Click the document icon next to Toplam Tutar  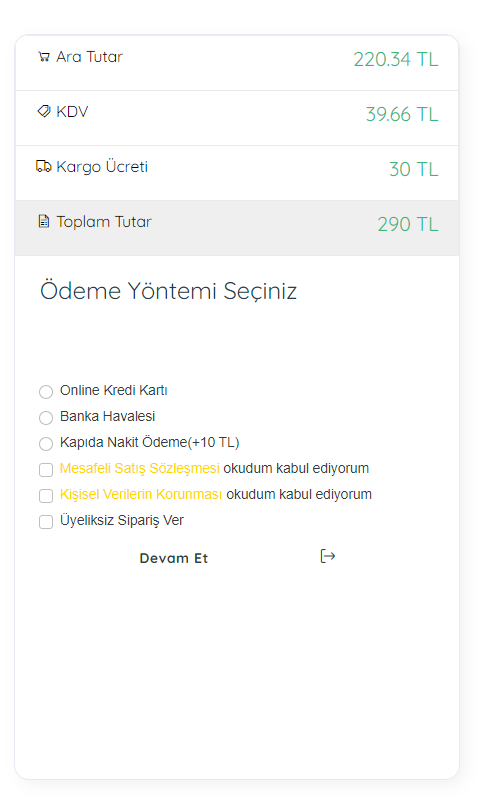pyautogui.click(x=44, y=221)
